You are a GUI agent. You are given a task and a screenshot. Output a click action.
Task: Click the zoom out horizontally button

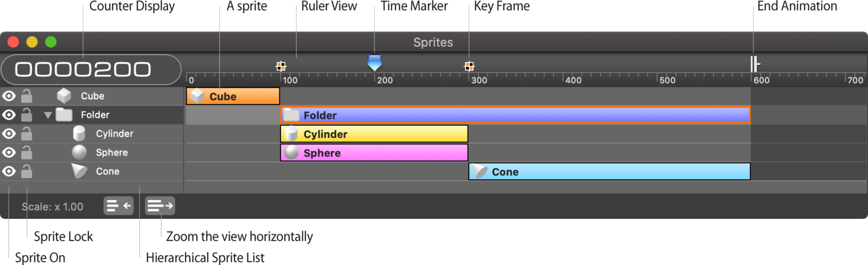118,206
